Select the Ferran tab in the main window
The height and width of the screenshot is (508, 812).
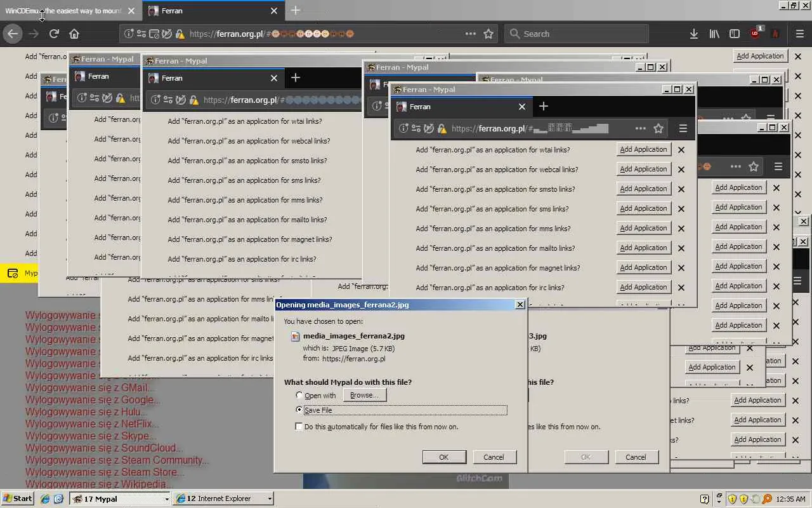[x=213, y=11]
